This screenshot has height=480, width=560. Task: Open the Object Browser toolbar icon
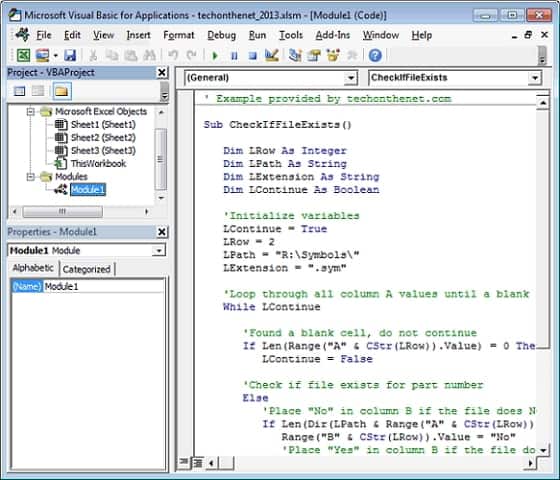coord(333,55)
